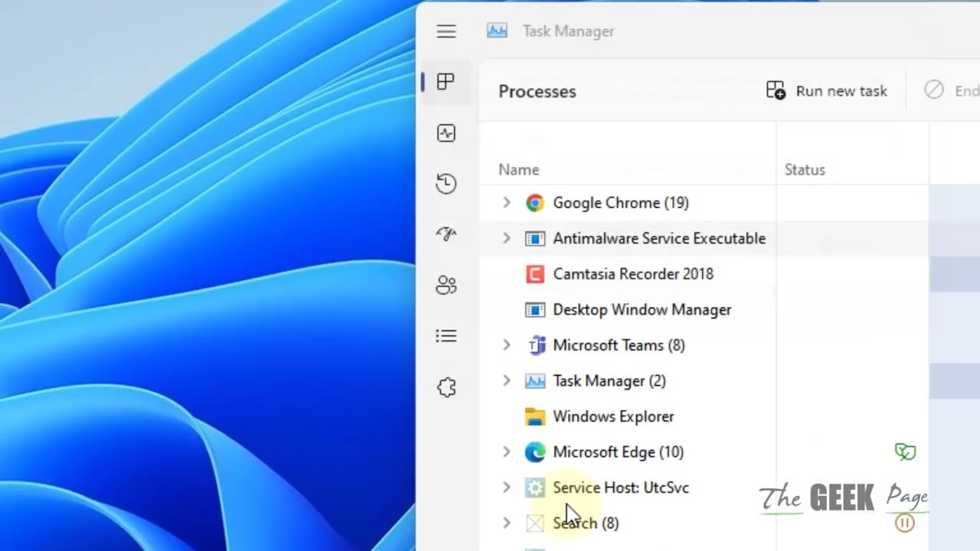980x551 pixels.
Task: Expand the Microsoft Edge (10) group
Action: (506, 452)
